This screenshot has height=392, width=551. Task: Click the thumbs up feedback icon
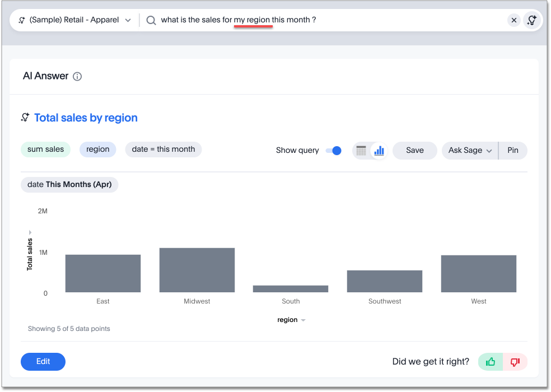pos(491,362)
